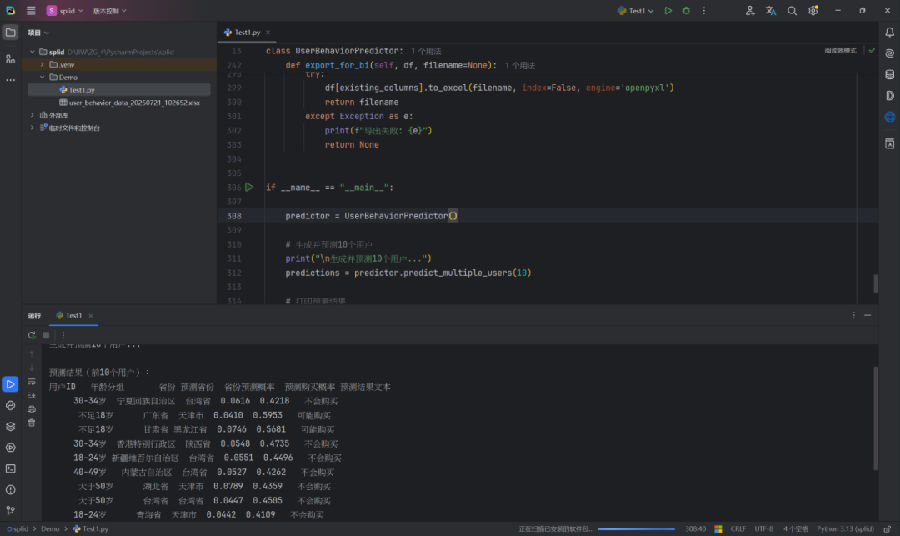
Task: Toggle the Project tool window folder icon
Action: pos(10,32)
